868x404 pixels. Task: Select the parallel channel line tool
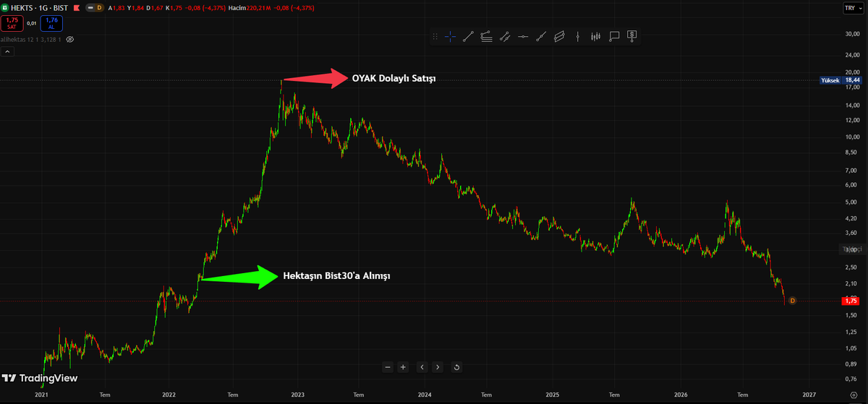pos(505,36)
